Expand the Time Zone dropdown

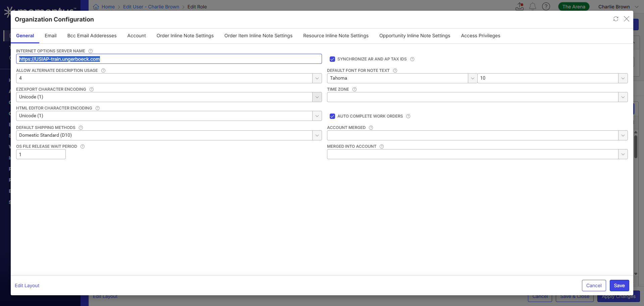(x=623, y=97)
